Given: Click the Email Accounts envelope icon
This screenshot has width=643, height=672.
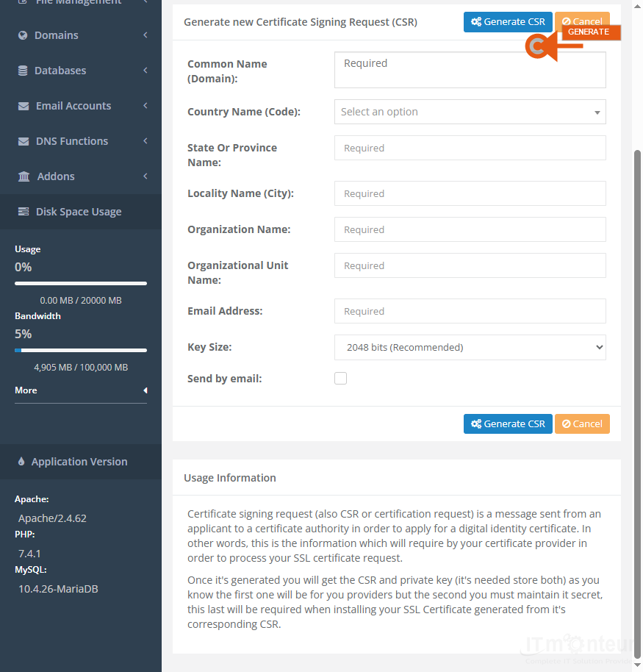Looking at the screenshot, I should (24, 106).
